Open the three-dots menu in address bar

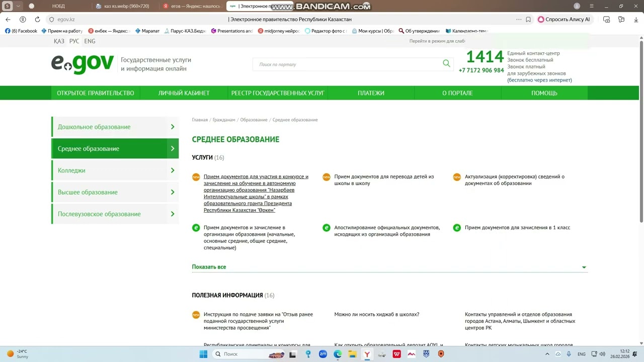pos(519,19)
